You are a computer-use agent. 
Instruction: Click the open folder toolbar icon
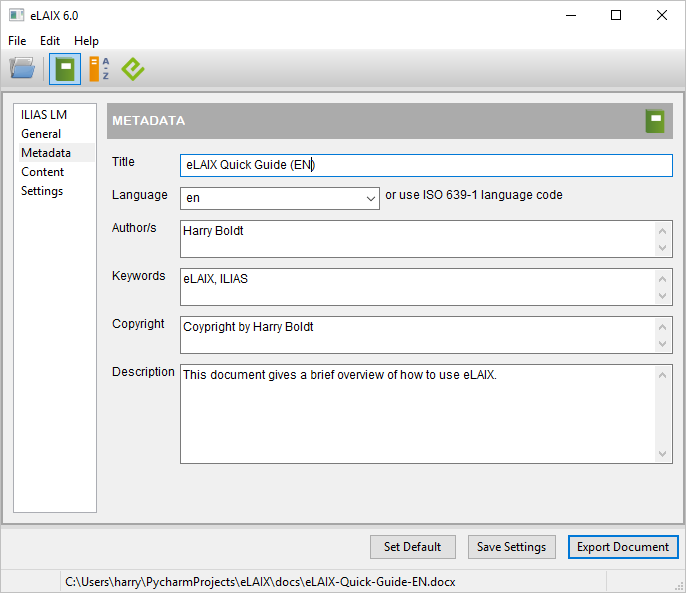tap(22, 69)
